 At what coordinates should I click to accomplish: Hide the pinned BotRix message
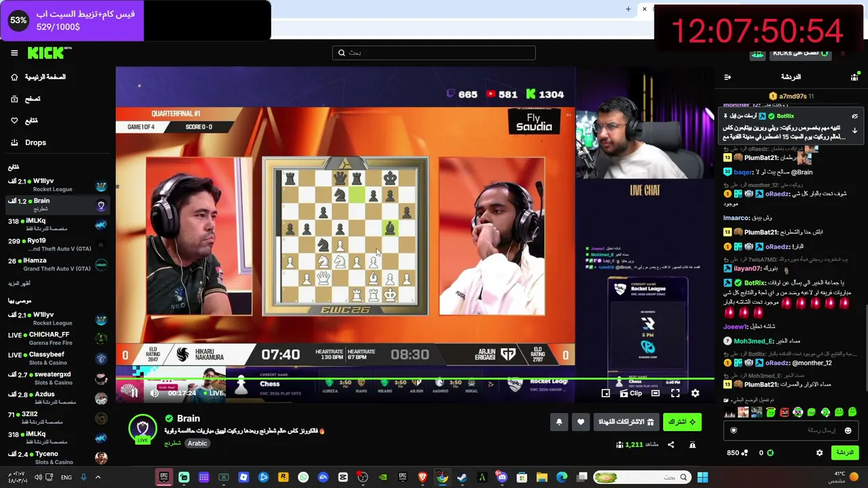pyautogui.click(x=855, y=116)
